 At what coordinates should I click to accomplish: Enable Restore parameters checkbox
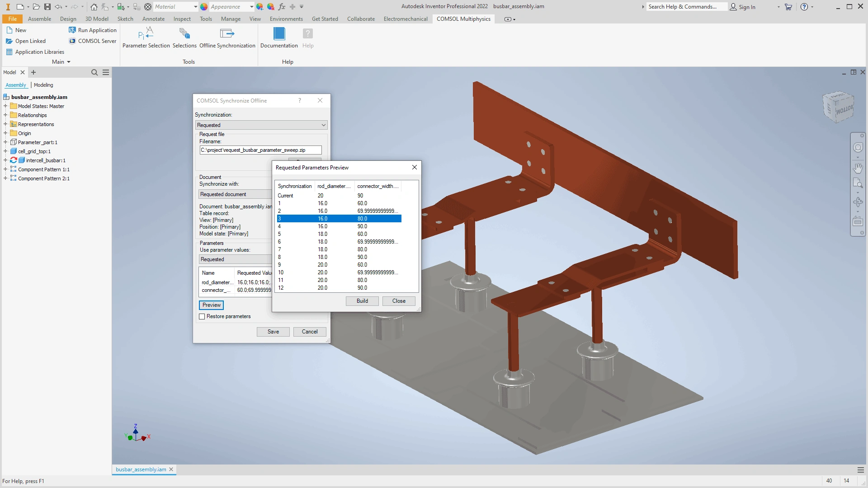tap(202, 317)
